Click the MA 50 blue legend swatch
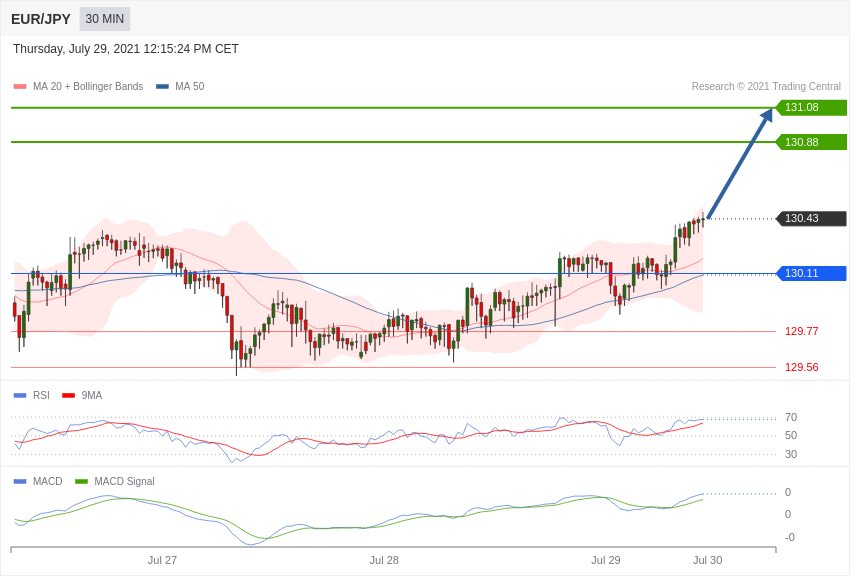 pos(162,87)
